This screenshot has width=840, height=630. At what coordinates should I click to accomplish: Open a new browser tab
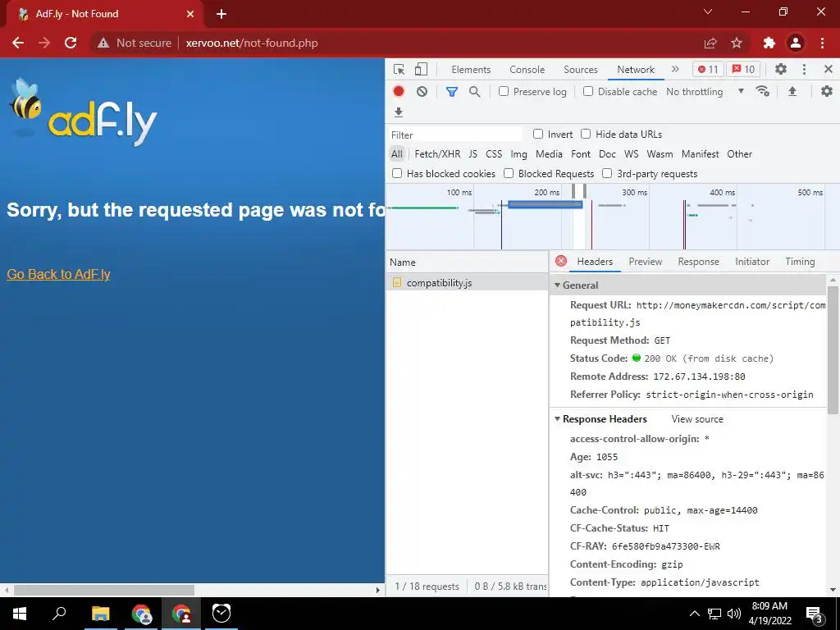tap(221, 14)
